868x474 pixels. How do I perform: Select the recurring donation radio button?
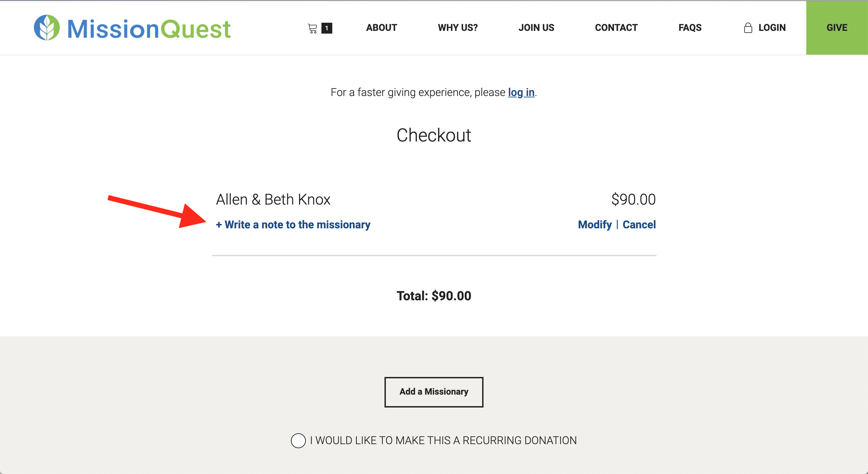(x=298, y=440)
